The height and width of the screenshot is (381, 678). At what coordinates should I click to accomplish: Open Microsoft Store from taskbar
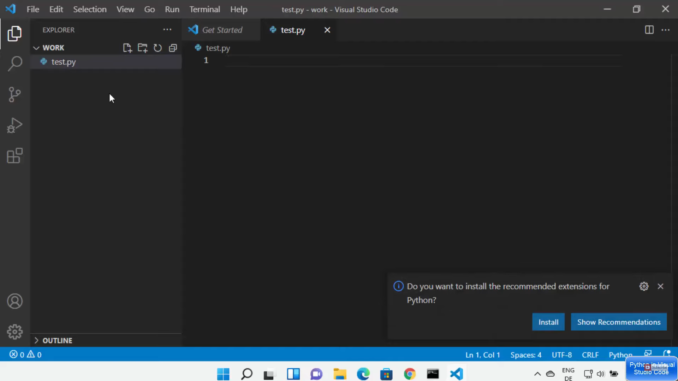[386, 374]
